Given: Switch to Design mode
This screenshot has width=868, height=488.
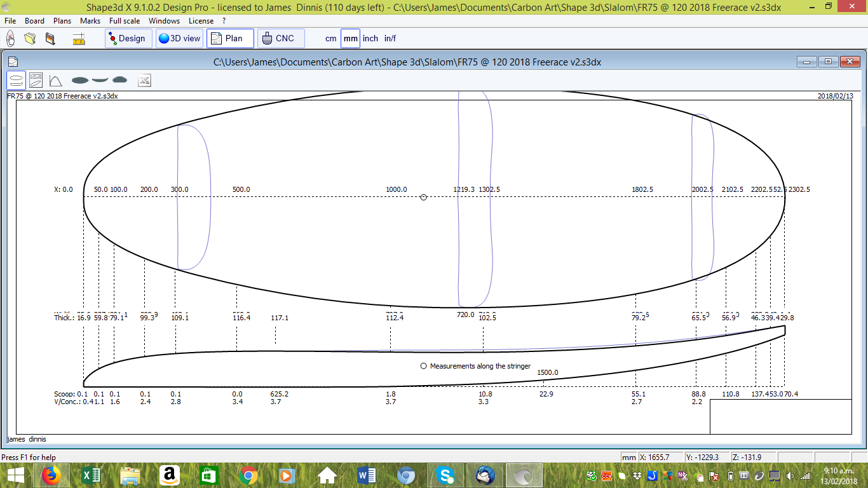Looking at the screenshot, I should [126, 39].
